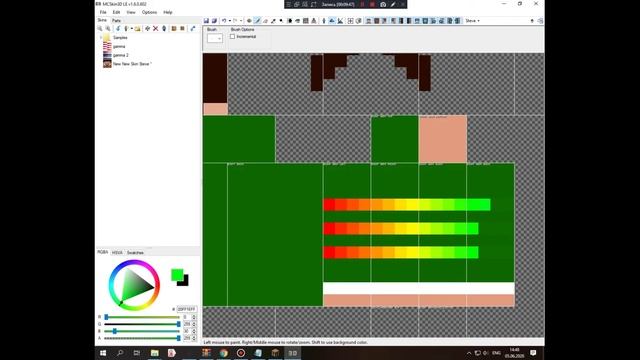The width and height of the screenshot is (640, 360).
Task: Click the Redo arrow icon
Action: click(235, 21)
